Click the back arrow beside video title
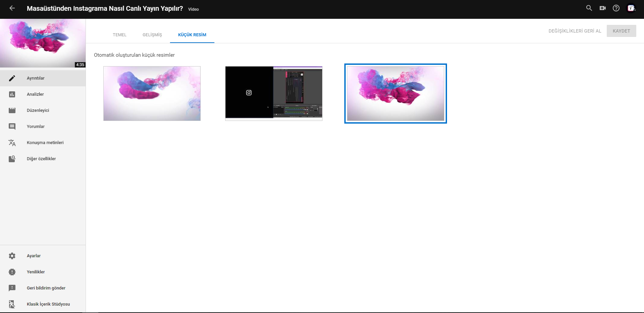The image size is (644, 313). pos(12,8)
